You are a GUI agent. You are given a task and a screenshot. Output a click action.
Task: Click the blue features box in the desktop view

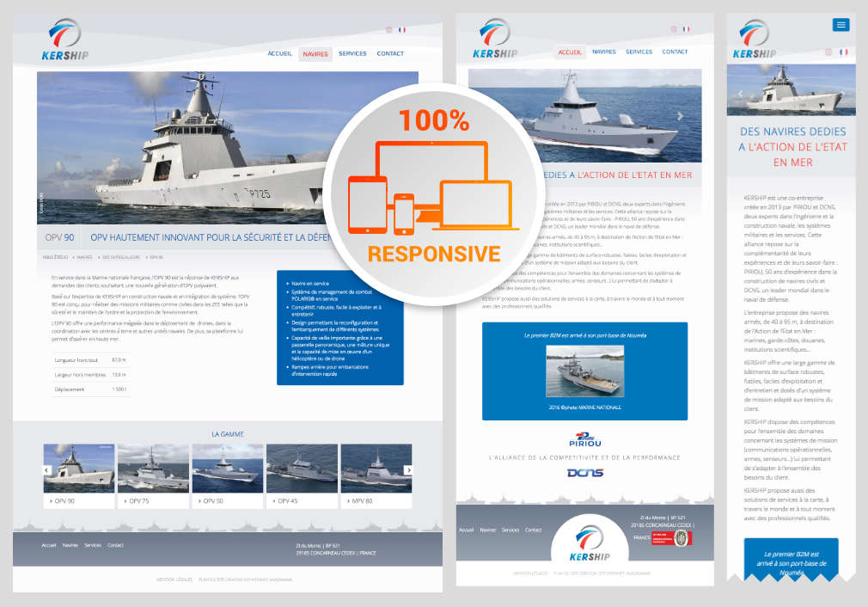[339, 328]
